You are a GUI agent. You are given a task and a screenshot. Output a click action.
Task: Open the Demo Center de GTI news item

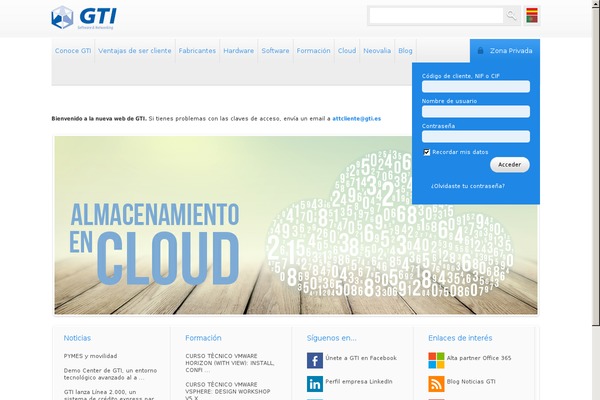point(110,374)
